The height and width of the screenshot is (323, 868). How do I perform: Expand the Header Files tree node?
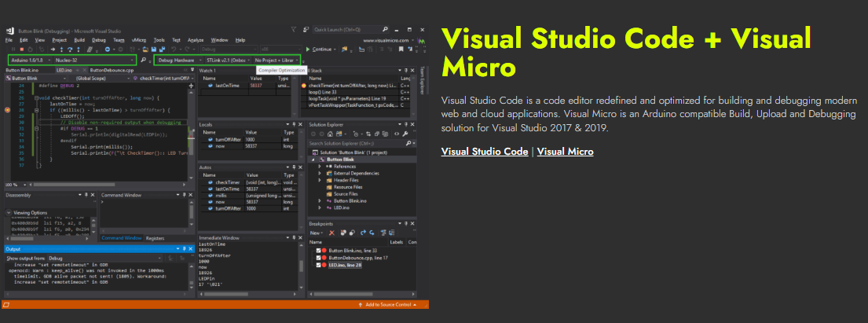[320, 180]
